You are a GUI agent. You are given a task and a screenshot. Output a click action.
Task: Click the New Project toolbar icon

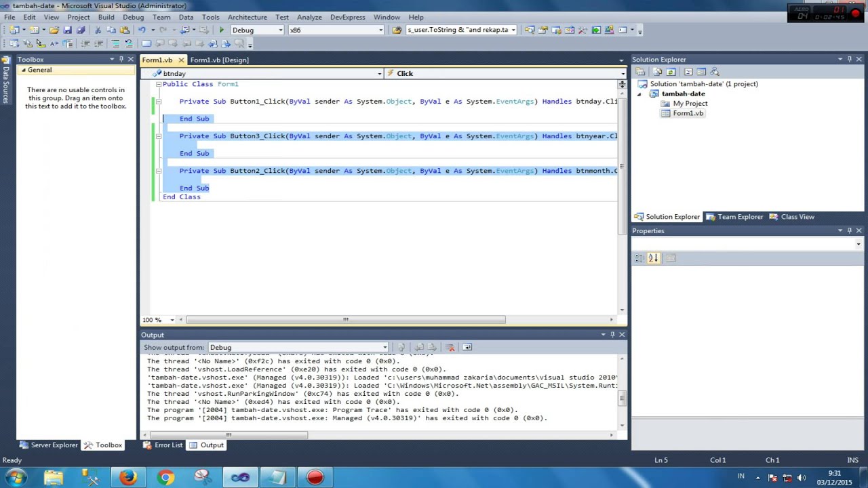14,30
